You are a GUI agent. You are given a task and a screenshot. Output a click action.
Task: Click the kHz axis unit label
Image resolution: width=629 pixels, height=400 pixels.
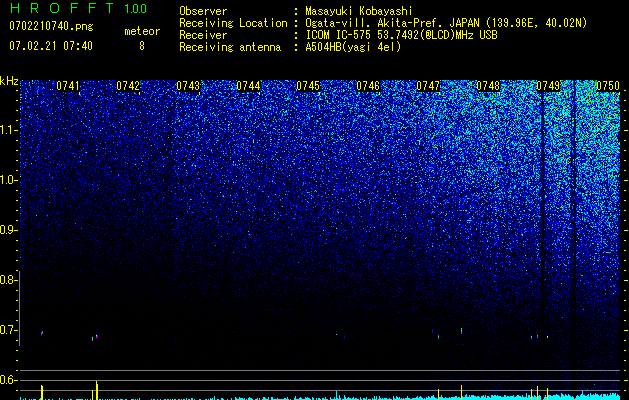coord(9,81)
